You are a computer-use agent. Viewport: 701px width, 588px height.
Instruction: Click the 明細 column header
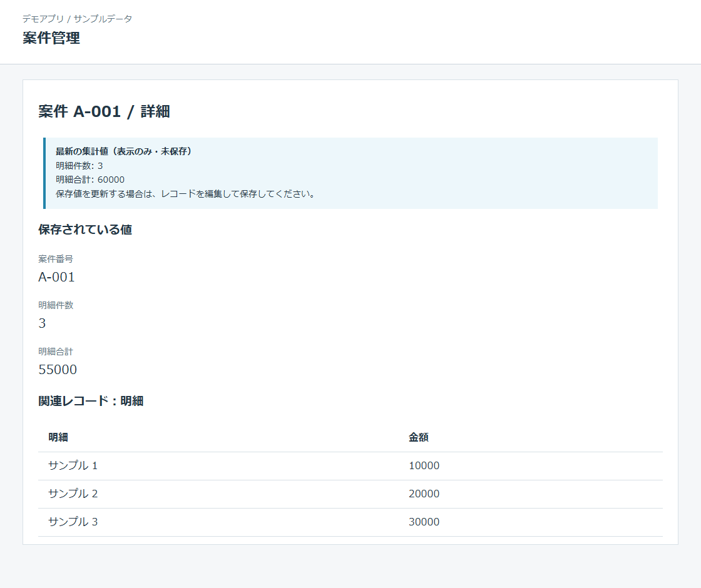coord(58,437)
